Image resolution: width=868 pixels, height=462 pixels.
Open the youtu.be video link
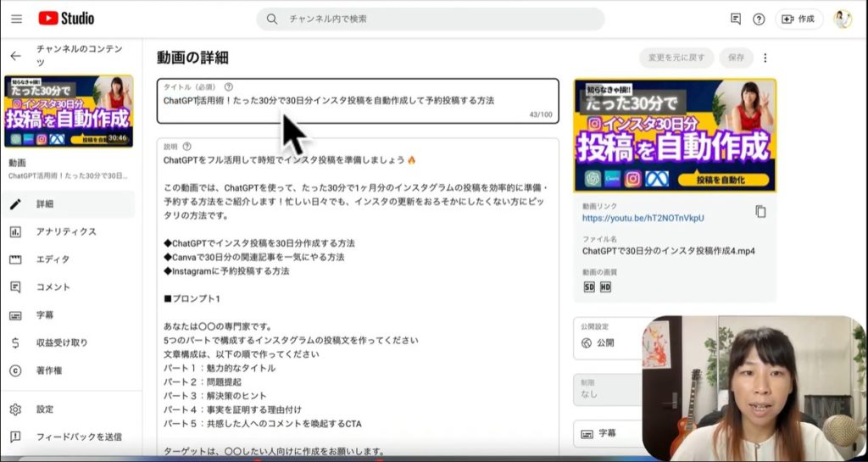tap(643, 218)
